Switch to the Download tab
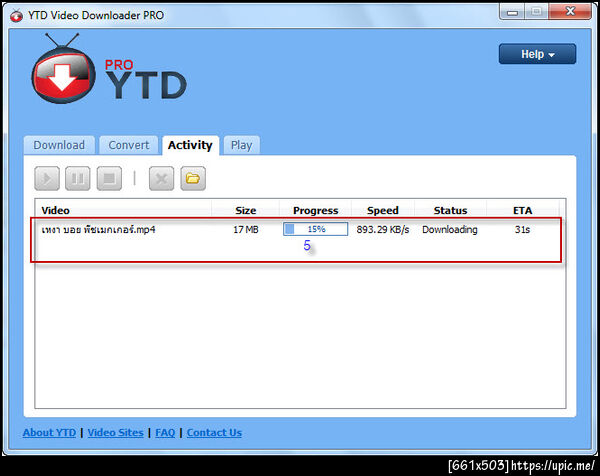This screenshot has height=476, width=600. pos(59,145)
